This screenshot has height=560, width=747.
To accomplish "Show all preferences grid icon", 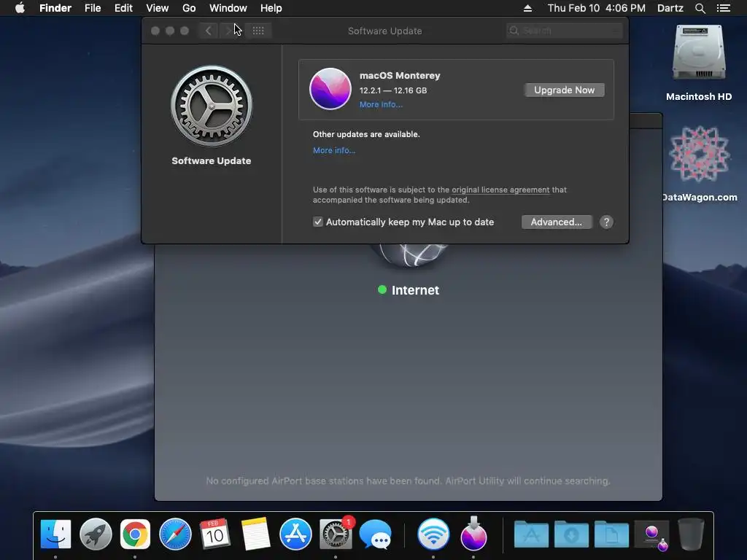I will pyautogui.click(x=258, y=31).
